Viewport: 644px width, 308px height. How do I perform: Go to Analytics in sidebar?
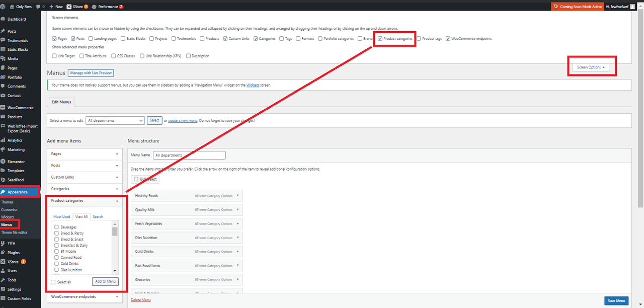point(15,140)
